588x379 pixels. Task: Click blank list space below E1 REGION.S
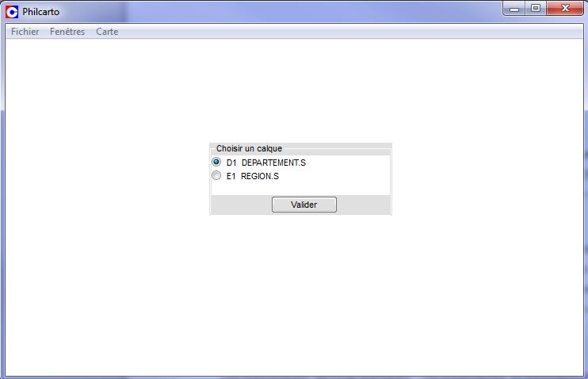point(300,189)
